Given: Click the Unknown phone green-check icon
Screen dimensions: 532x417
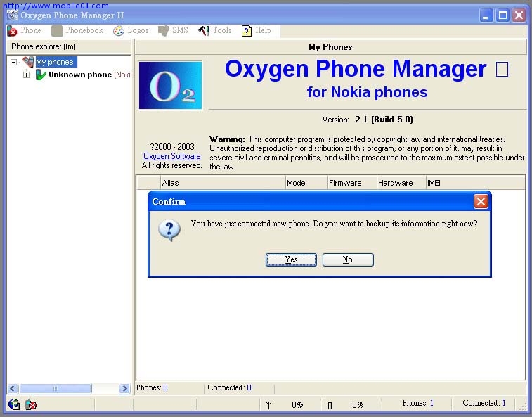Looking at the screenshot, I should point(41,75).
